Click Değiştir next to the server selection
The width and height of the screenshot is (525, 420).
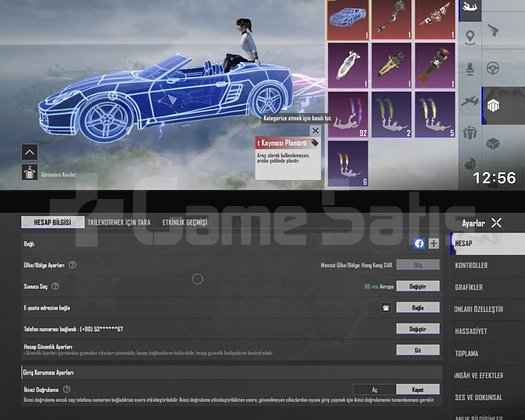418,286
